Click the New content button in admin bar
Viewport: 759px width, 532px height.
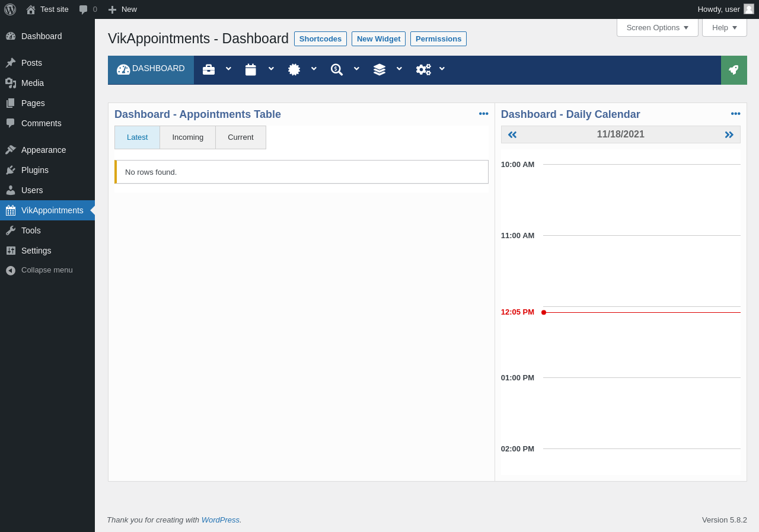point(122,9)
